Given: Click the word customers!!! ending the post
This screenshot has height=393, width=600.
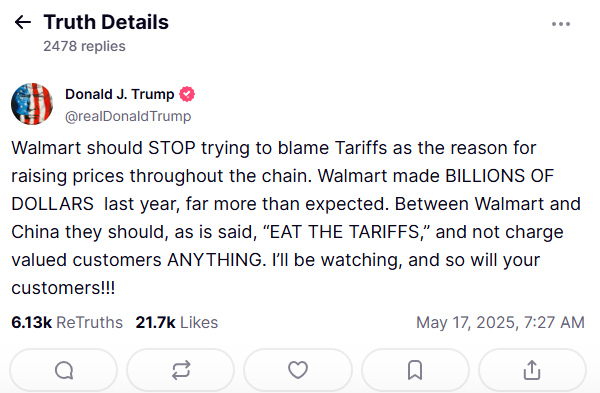Looking at the screenshot, I should 63,288.
